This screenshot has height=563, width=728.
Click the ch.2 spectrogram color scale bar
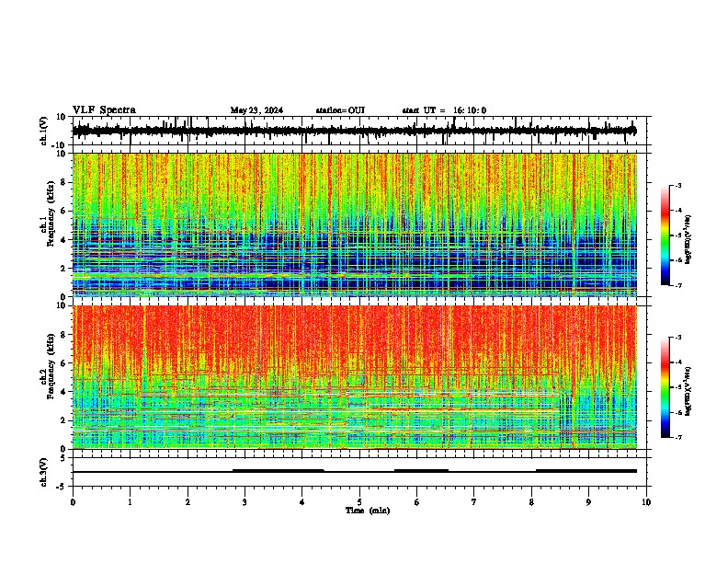pos(665,387)
